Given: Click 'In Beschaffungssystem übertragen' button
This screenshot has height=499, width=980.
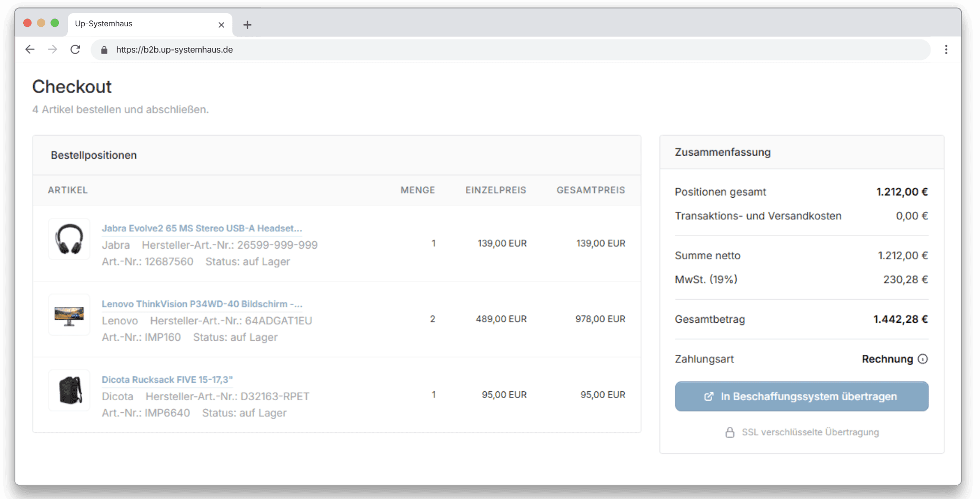Looking at the screenshot, I should [x=802, y=396].
